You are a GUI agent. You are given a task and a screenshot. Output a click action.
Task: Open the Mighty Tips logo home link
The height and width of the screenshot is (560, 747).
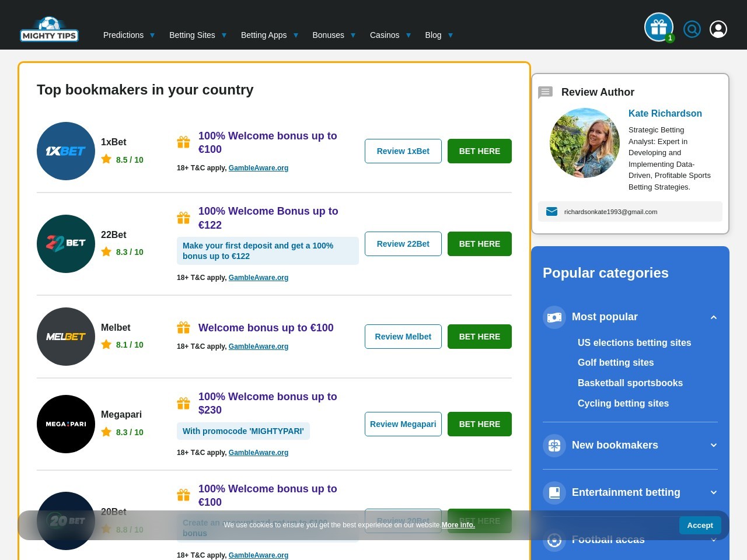click(49, 29)
